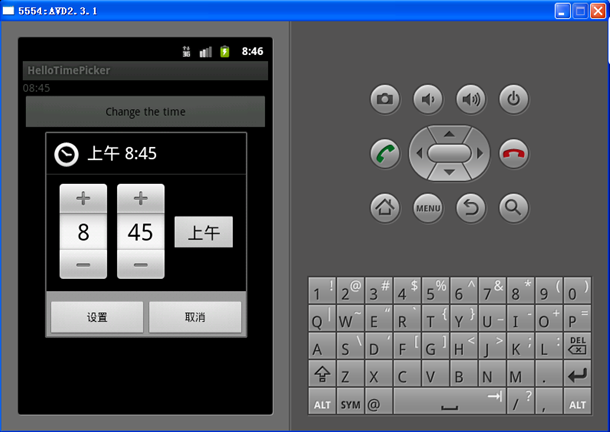Click the signal strength icon

pos(205,52)
